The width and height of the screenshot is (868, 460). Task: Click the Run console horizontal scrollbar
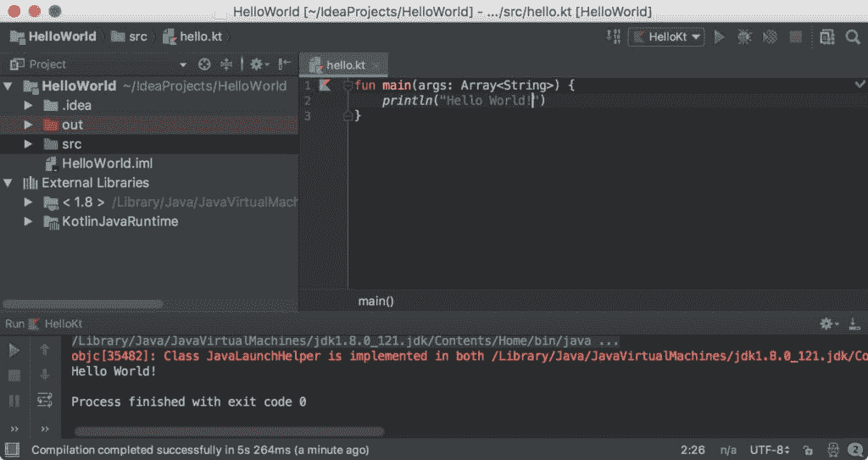click(229, 431)
